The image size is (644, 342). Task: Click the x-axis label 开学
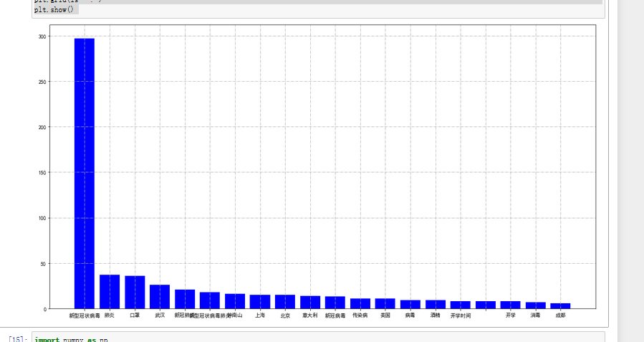click(511, 315)
